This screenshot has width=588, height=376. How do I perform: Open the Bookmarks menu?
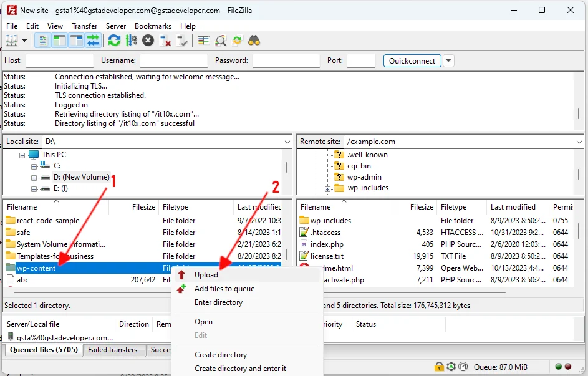153,26
